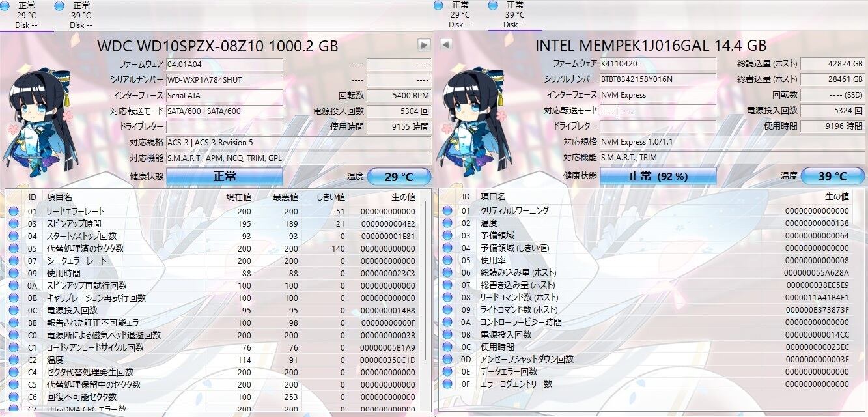
Task: Click serial number field BTBT8342158Y016N
Action: click(658, 79)
